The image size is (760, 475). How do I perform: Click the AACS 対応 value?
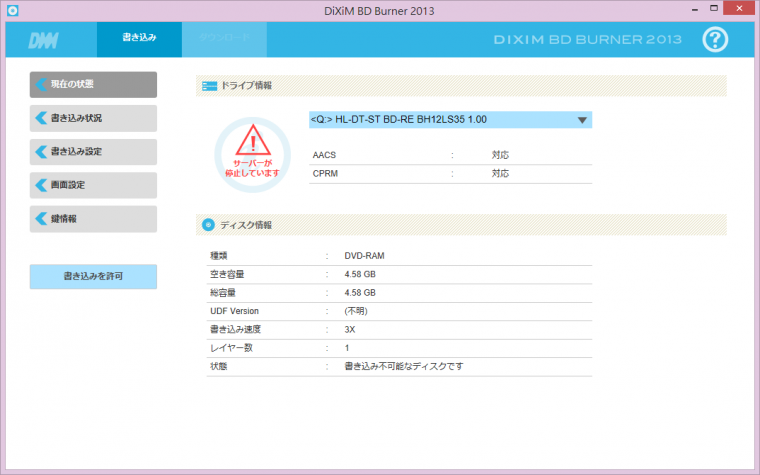(500, 155)
